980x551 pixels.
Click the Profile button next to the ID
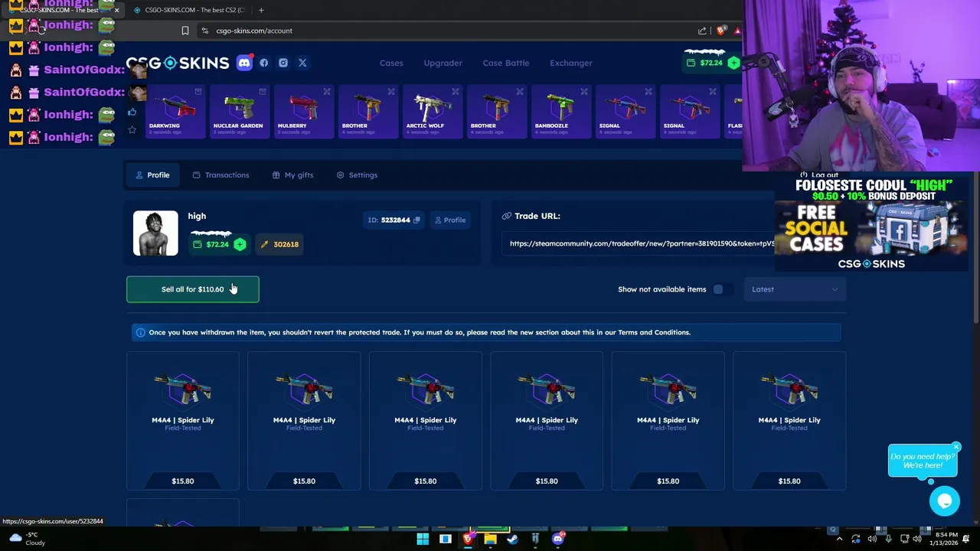click(450, 220)
